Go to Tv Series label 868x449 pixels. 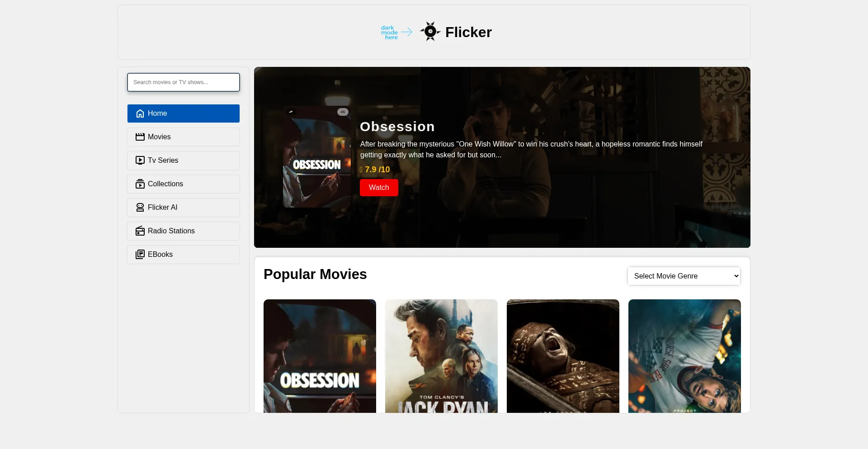coord(163,161)
